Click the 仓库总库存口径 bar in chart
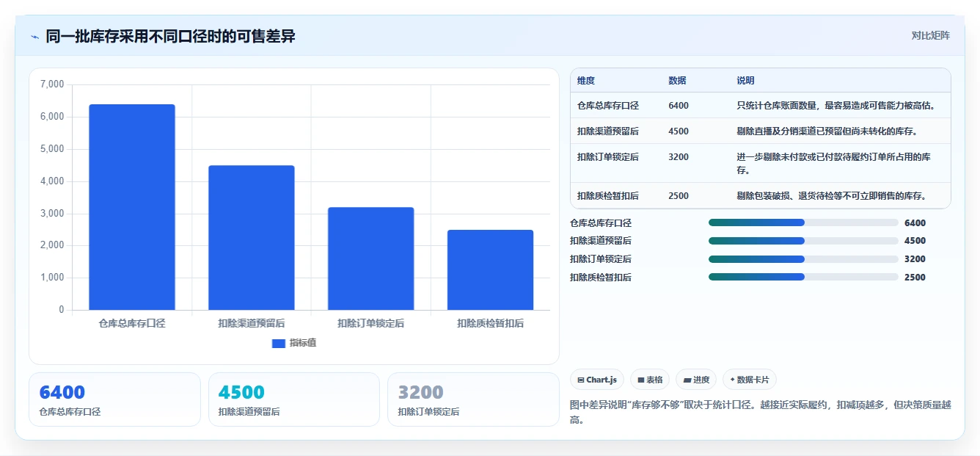Image resolution: width=980 pixels, height=456 pixels. pos(132,207)
